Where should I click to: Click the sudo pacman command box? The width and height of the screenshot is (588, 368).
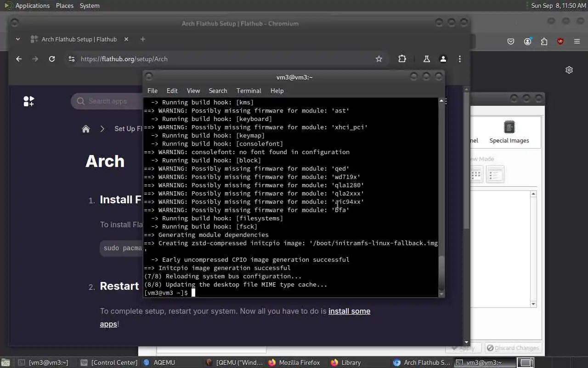122,248
